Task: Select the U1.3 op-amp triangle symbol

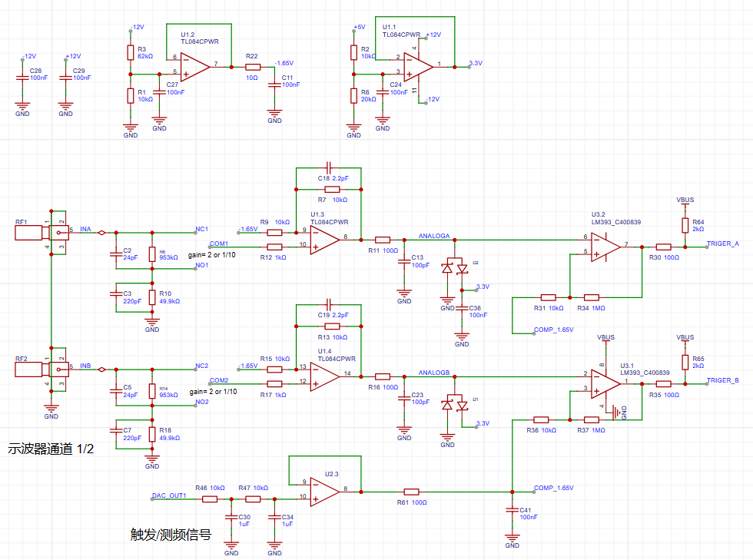Action: point(324,240)
